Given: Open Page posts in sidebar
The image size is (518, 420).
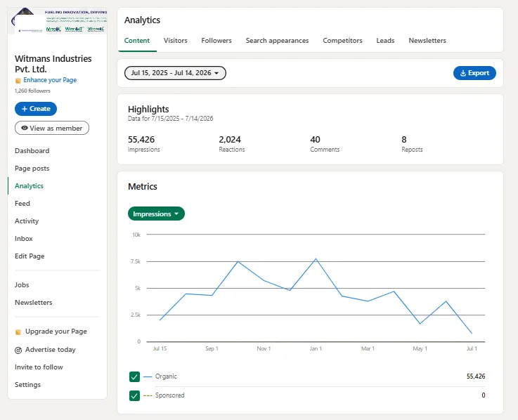Looking at the screenshot, I should click(32, 169).
